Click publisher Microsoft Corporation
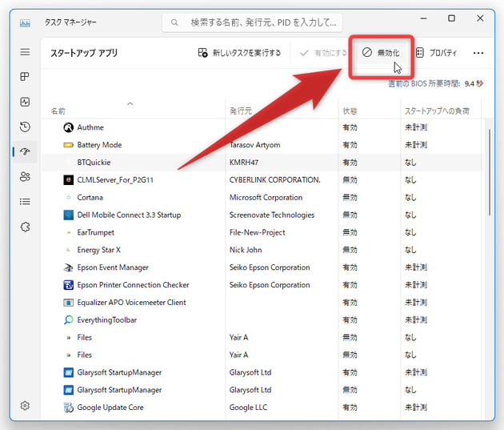Viewport: 504px width, 430px height. point(266,198)
